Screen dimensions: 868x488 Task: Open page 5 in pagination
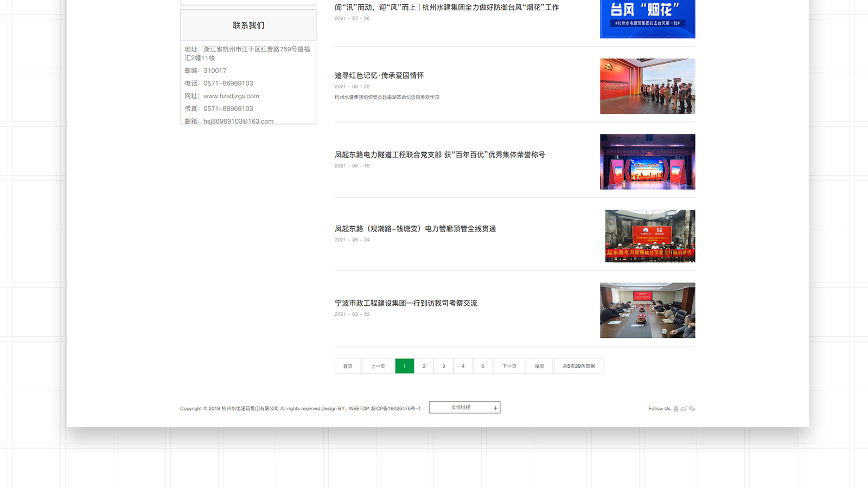coord(482,366)
